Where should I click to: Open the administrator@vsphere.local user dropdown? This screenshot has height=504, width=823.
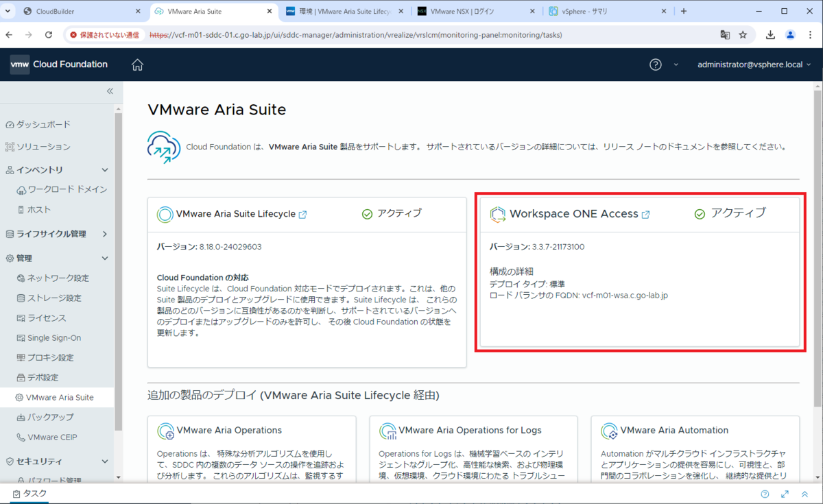pyautogui.click(x=754, y=64)
